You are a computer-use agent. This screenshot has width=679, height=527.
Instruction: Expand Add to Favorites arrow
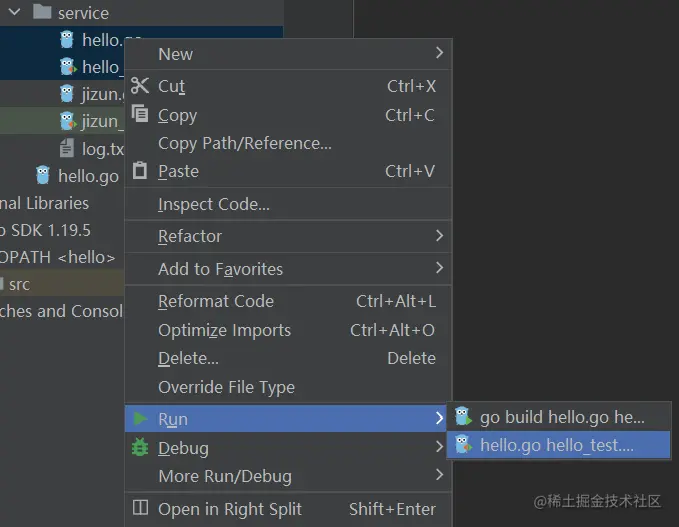point(440,268)
